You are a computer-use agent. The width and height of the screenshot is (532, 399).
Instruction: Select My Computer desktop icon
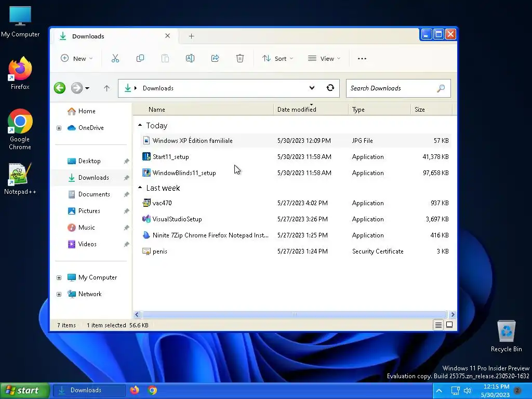tap(20, 22)
